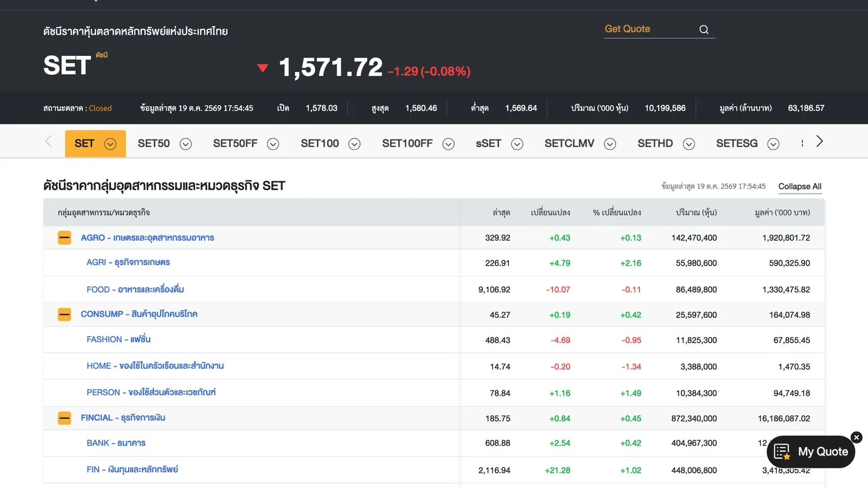
Task: Click the Closed market status text
Action: click(100, 108)
